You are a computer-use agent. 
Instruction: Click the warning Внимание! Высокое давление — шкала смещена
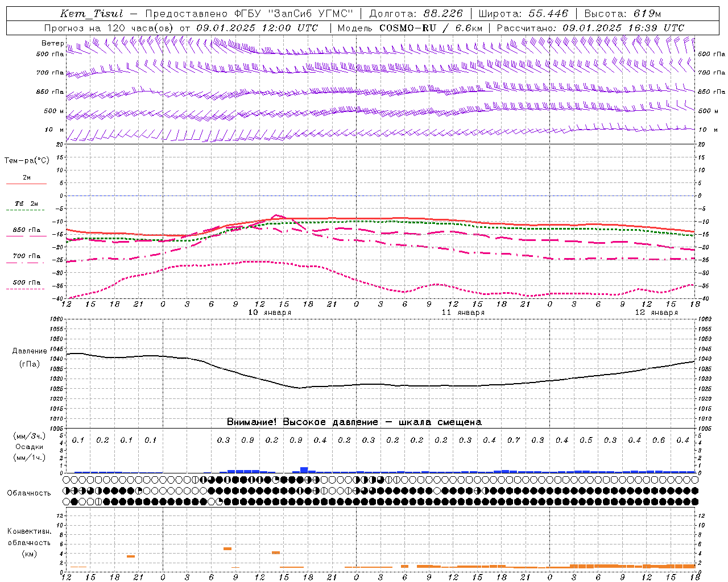(354, 422)
